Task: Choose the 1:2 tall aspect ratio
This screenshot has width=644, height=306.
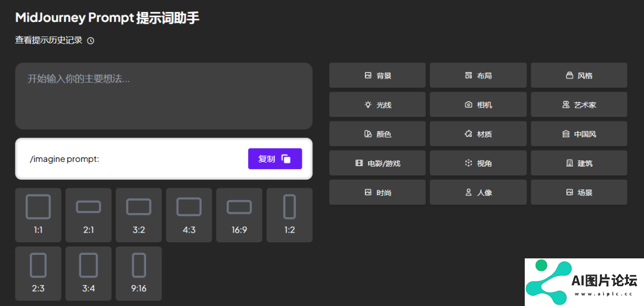Action: (290, 215)
